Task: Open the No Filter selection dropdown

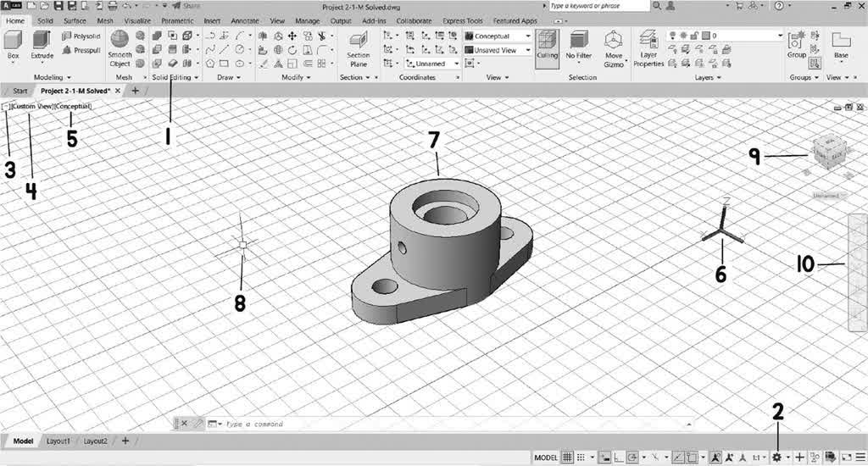Action: 578,48
